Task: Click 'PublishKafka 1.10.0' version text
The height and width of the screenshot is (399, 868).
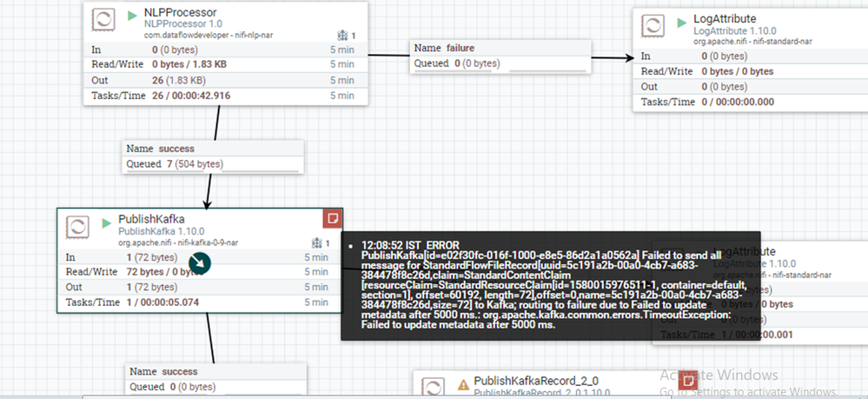Action: pyautogui.click(x=162, y=231)
